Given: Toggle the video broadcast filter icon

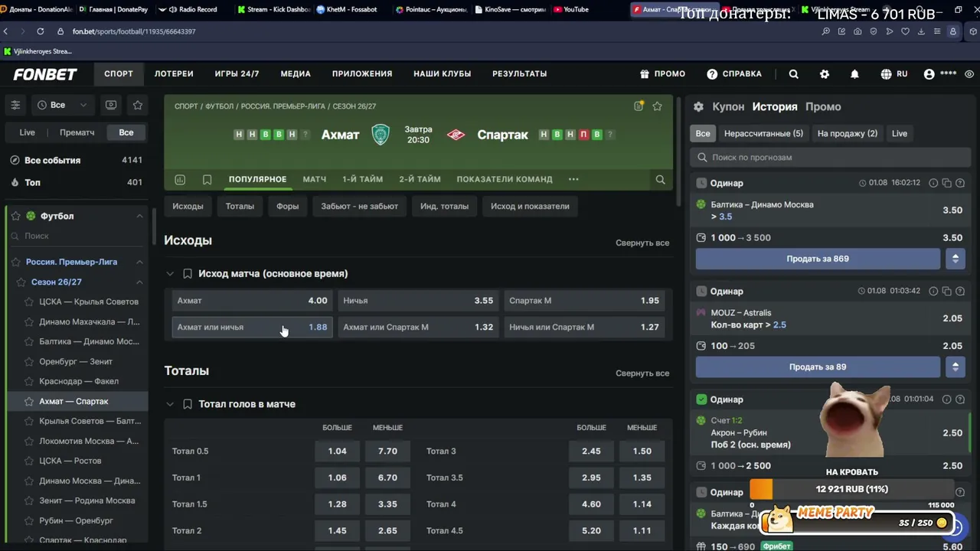Looking at the screenshot, I should pos(111,105).
